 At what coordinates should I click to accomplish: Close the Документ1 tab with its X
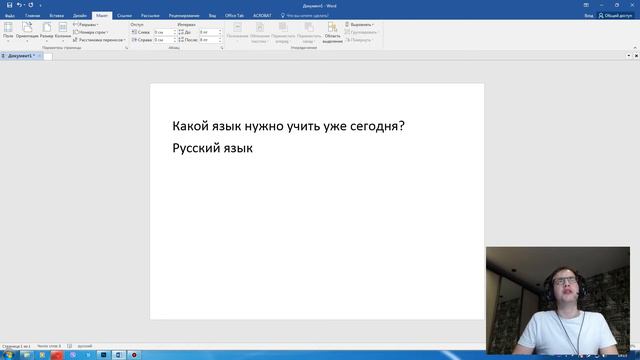[40, 56]
